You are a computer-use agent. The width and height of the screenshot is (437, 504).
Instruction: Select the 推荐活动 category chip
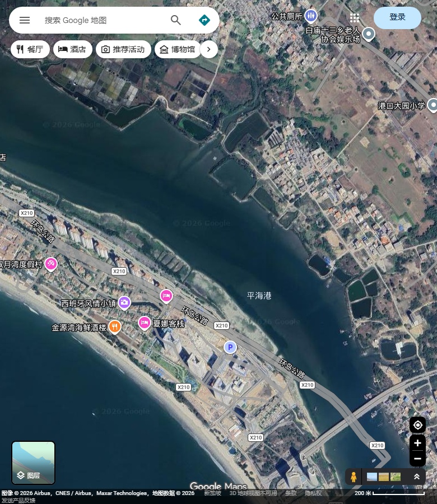tap(123, 49)
